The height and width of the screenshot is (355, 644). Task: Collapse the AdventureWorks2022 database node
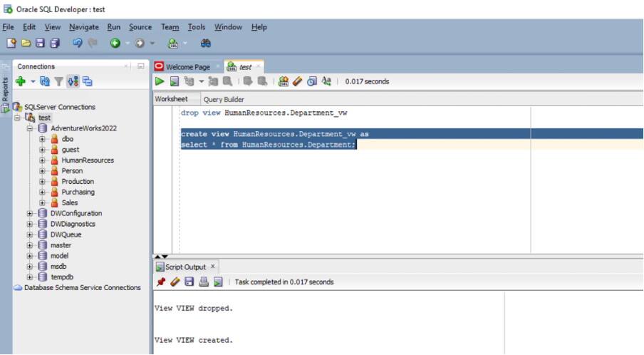pos(30,128)
